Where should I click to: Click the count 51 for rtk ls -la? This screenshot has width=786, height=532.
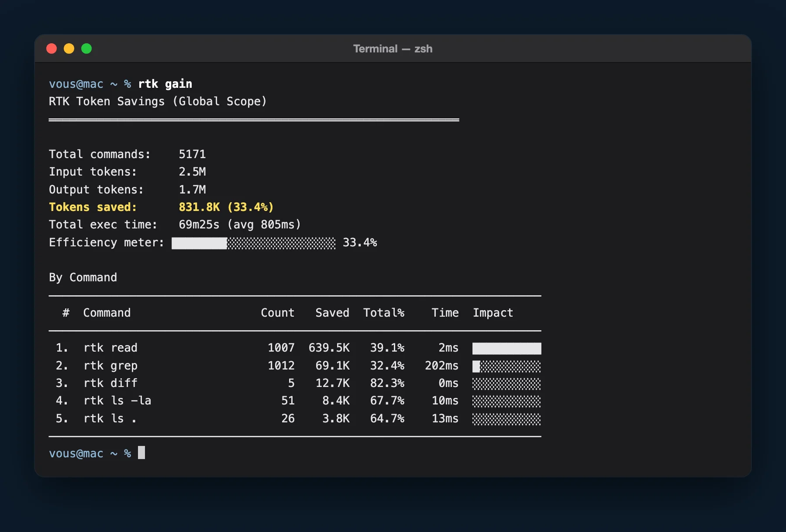(288, 401)
